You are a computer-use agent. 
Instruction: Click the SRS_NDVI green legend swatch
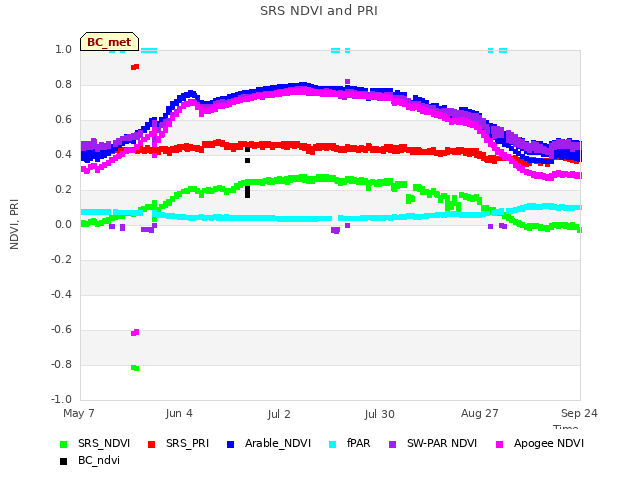click(x=63, y=444)
